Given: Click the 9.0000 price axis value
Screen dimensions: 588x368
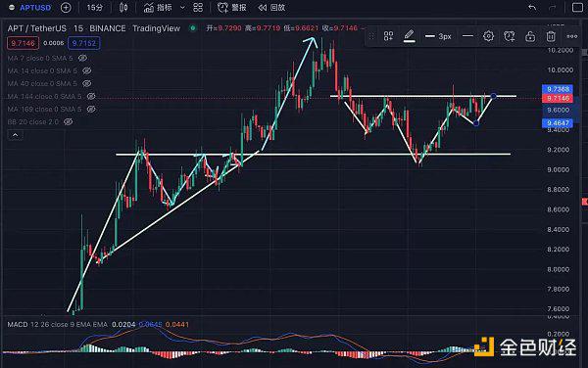Looking at the screenshot, I should coord(559,169).
